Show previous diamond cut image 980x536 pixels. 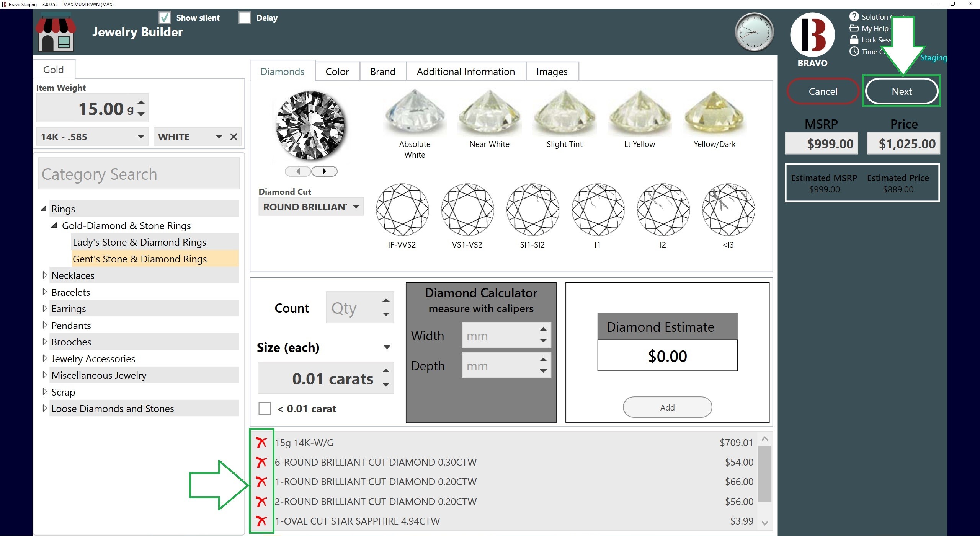pos(298,171)
